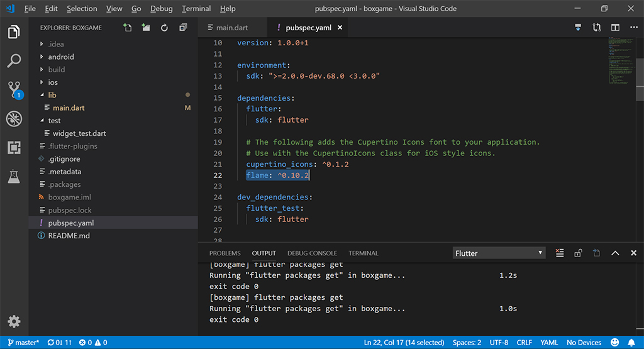This screenshot has height=349, width=644.
Task: Click the flask Test icon in activity bar
Action: [x=14, y=177]
